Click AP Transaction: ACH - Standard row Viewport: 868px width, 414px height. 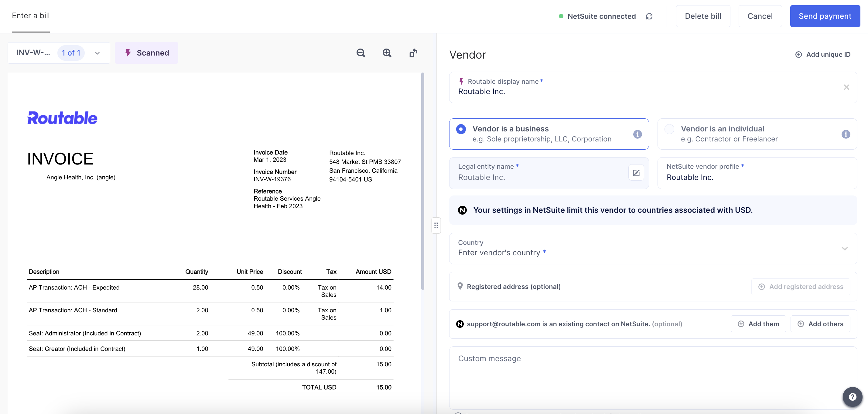tap(210, 314)
